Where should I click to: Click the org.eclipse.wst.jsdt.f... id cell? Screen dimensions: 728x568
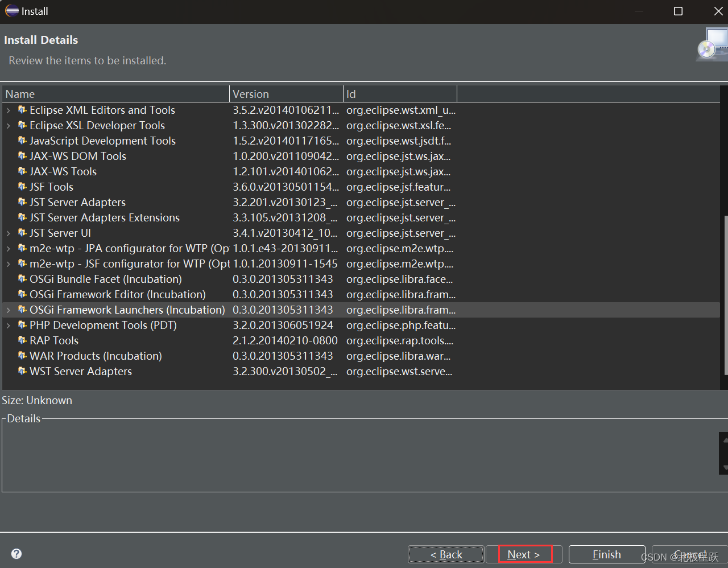tap(399, 141)
